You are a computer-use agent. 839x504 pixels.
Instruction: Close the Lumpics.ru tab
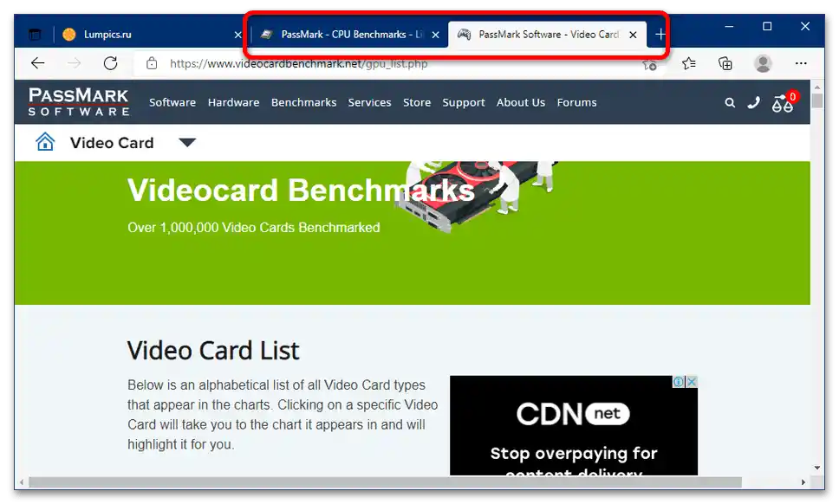coord(238,35)
